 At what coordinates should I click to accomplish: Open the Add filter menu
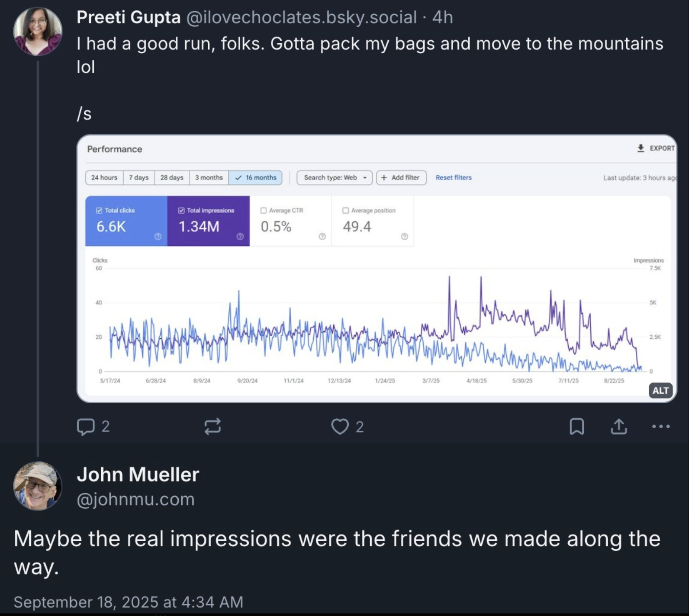coord(401,177)
